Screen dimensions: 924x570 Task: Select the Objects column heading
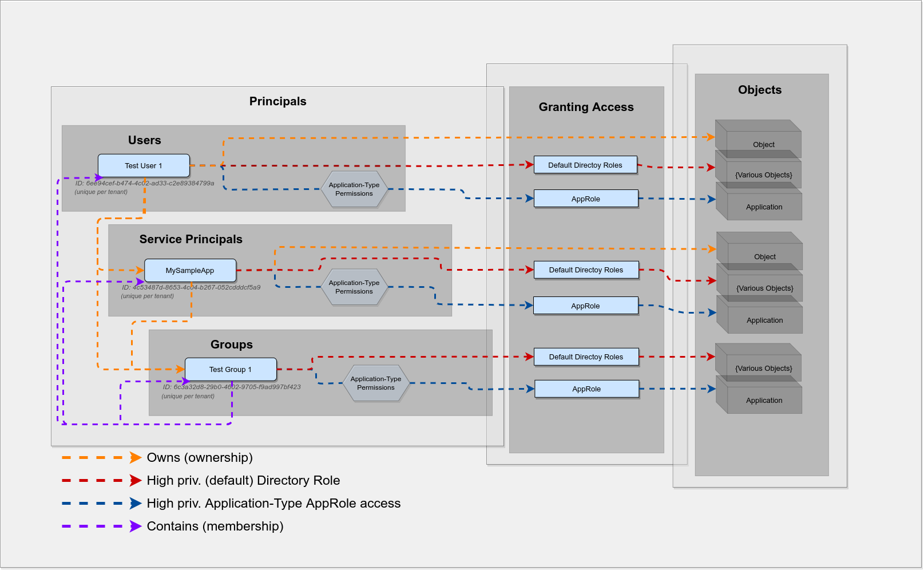(759, 90)
